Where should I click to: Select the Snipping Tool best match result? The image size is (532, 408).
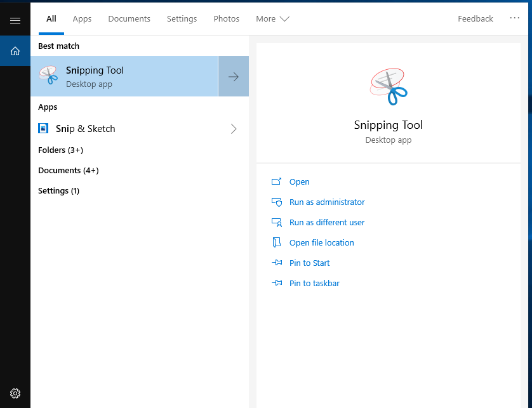click(124, 76)
